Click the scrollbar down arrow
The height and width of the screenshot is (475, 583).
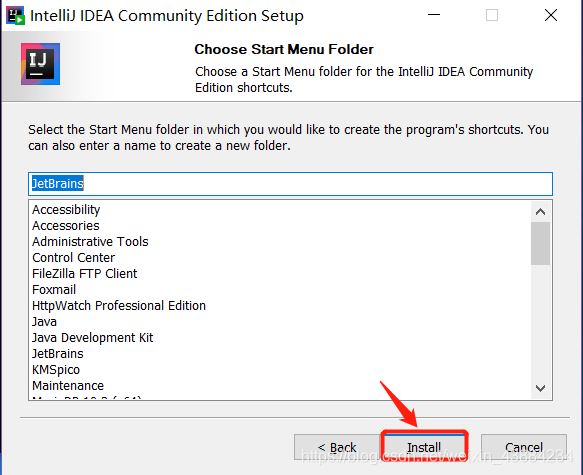(x=540, y=388)
